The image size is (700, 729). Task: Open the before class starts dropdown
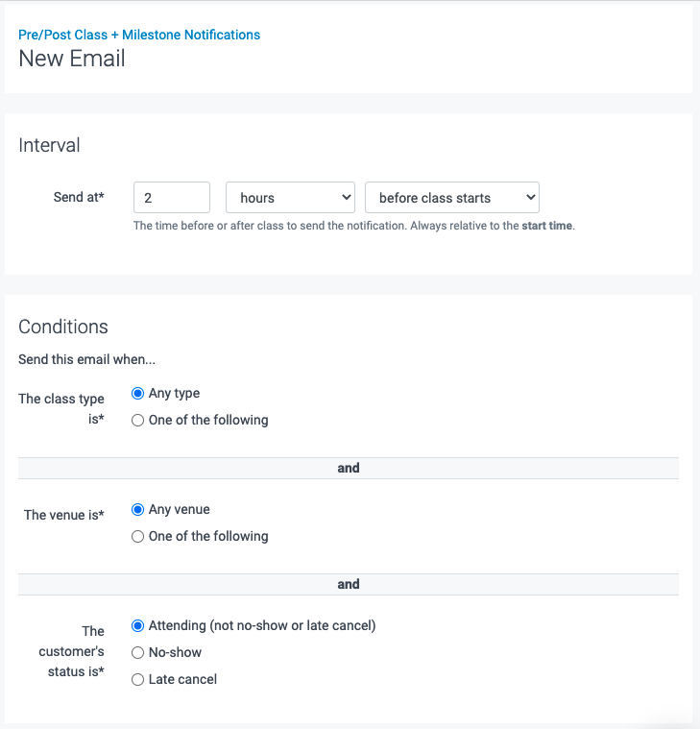coord(452,198)
